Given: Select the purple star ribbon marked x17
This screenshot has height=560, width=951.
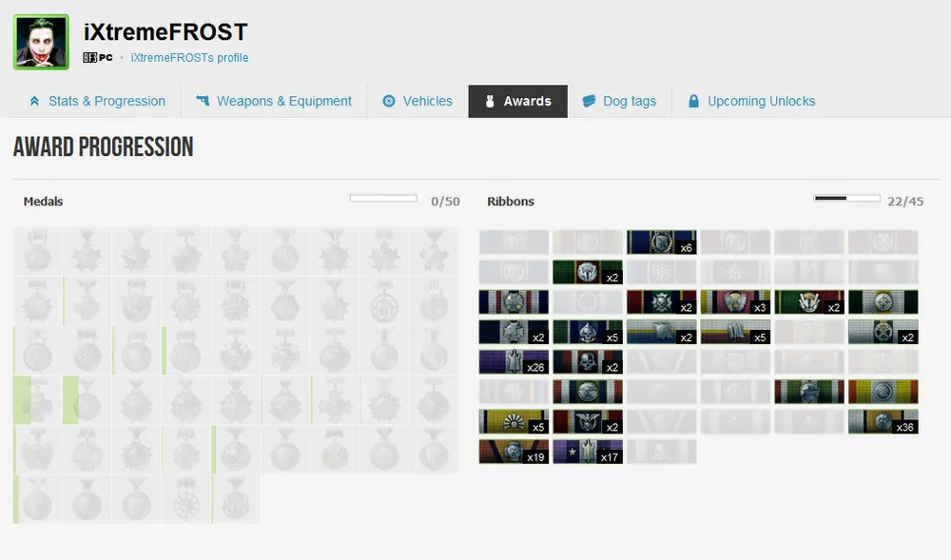Looking at the screenshot, I should (588, 452).
